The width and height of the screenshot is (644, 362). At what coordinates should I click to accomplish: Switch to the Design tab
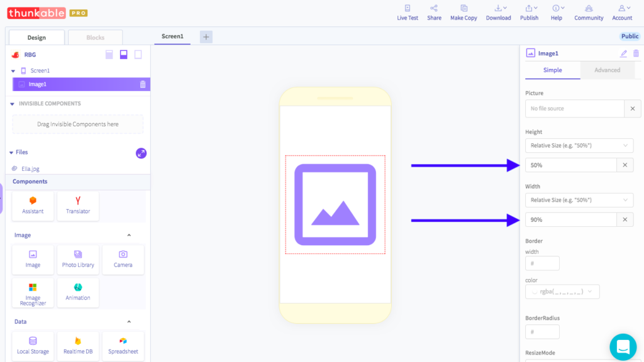(36, 37)
